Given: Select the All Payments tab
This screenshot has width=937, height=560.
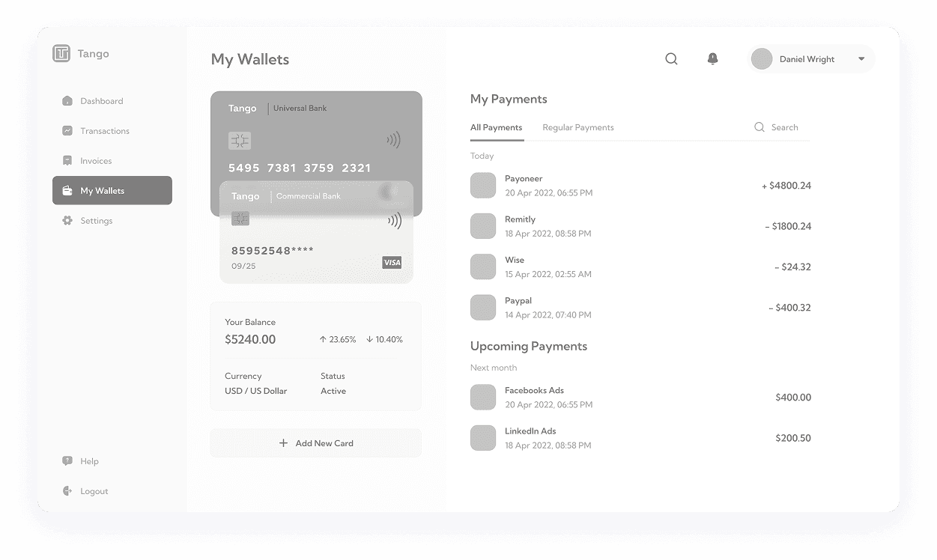Looking at the screenshot, I should click(497, 127).
